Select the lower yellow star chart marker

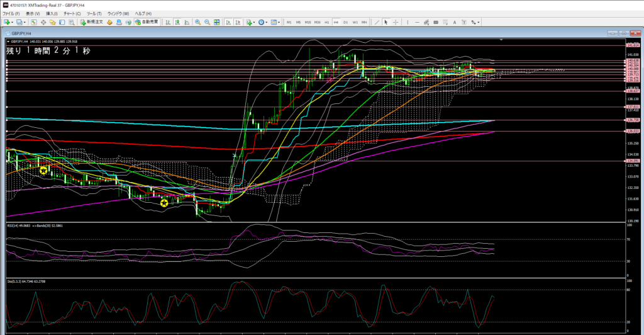(164, 203)
